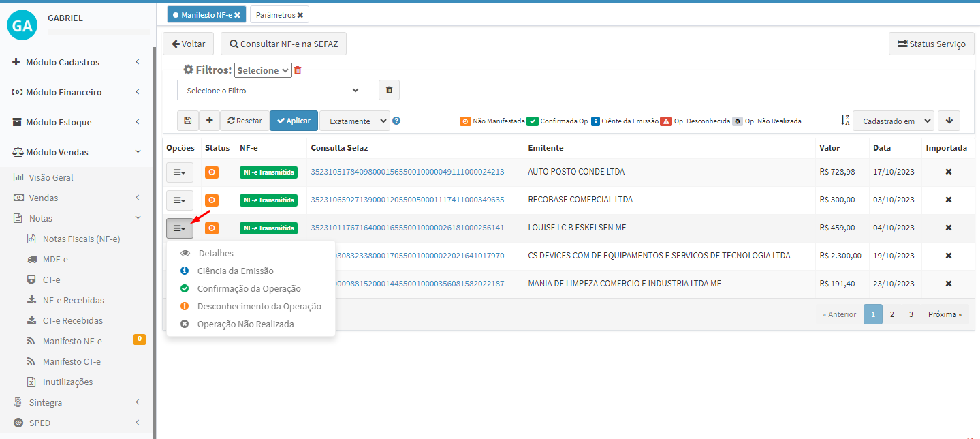This screenshot has width=980, height=439.
Task: Close the Parâmetros tab with its X
Action: tap(300, 14)
